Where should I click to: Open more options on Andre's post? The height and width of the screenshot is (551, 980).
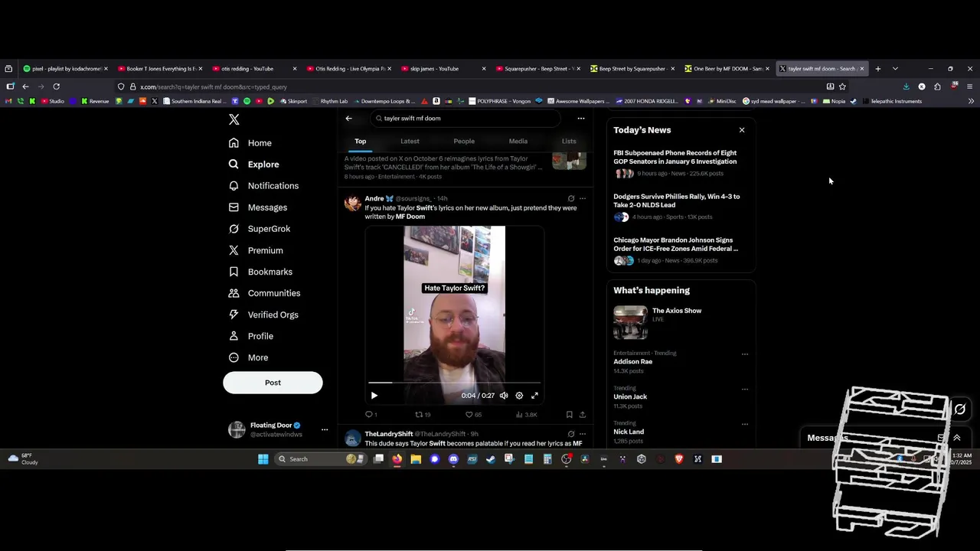tap(583, 199)
